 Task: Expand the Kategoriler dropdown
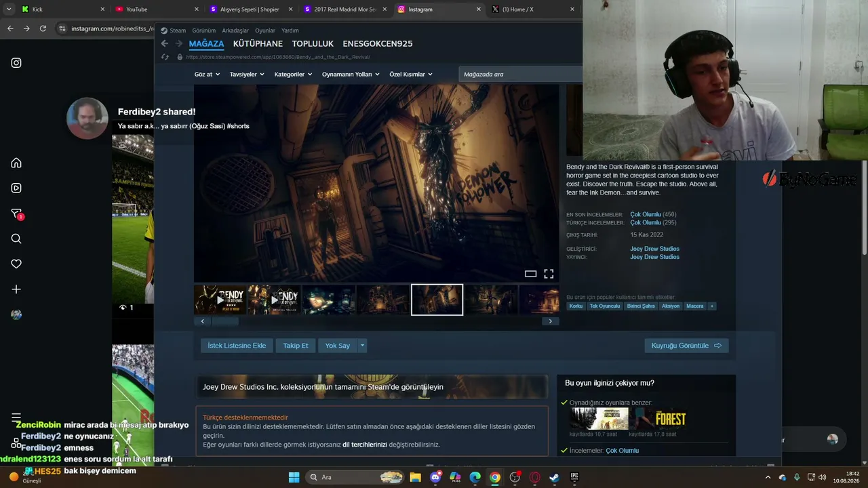coord(293,75)
